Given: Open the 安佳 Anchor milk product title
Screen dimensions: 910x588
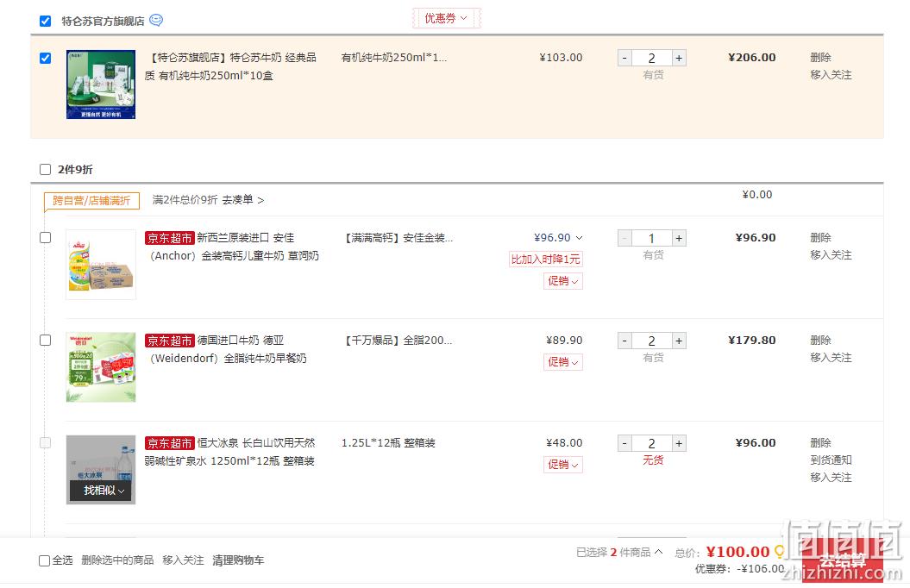Looking at the screenshot, I should pos(232,247).
